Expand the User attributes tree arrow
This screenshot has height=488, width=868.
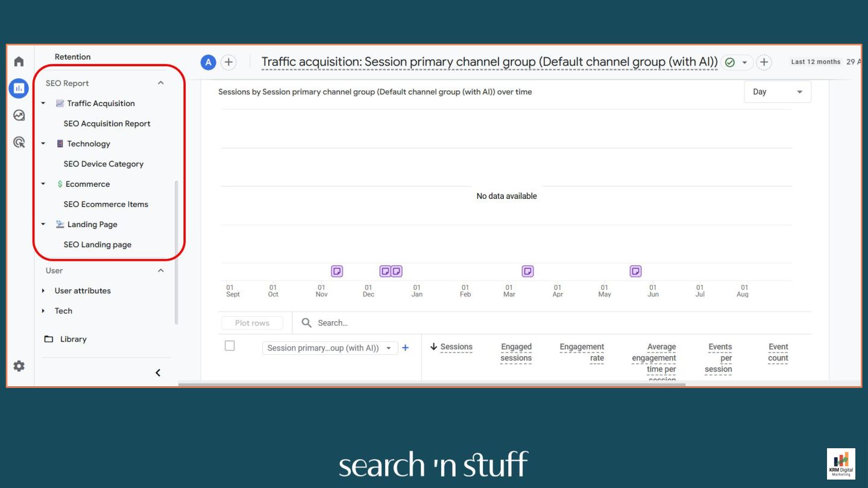[43, 291]
